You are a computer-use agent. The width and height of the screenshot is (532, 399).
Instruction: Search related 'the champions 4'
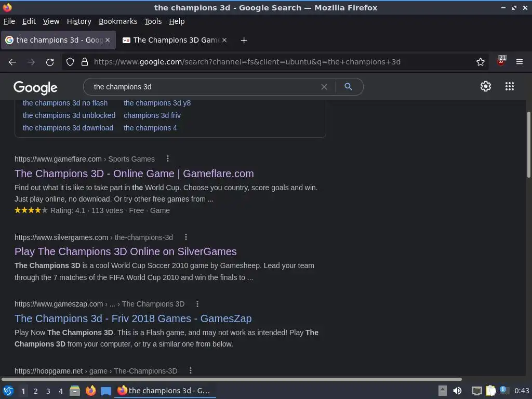[x=150, y=128]
